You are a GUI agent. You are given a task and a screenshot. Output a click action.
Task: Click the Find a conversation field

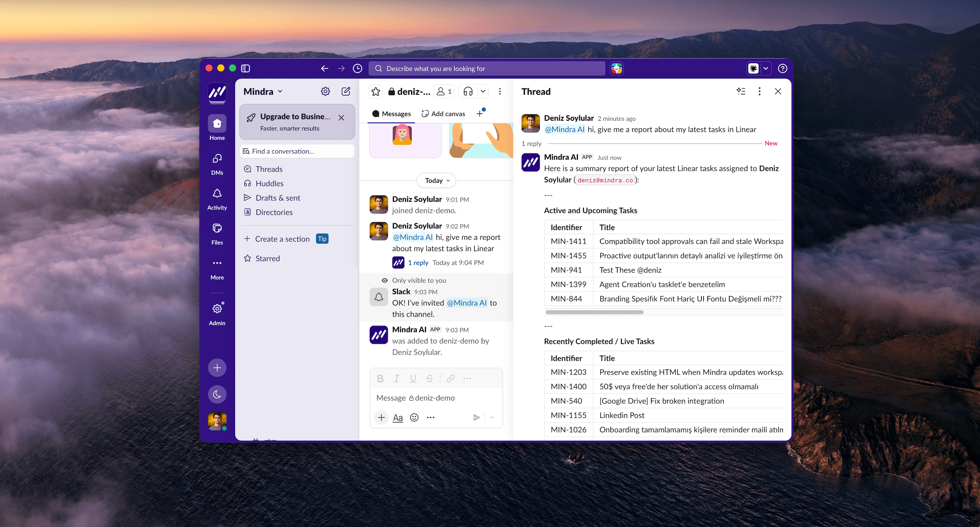point(297,151)
